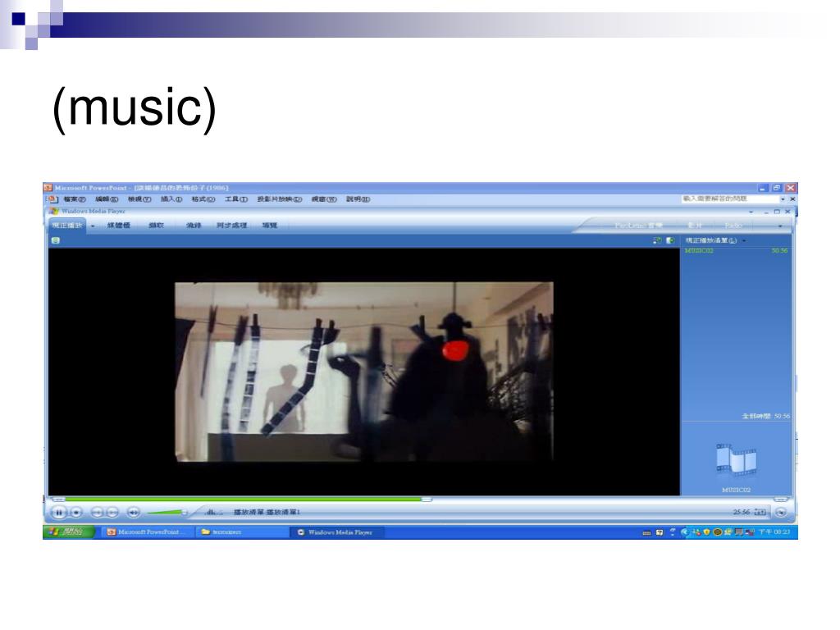This screenshot has height=630, width=840.
Task: Click the PowerPoint help question input box
Action: click(729, 199)
